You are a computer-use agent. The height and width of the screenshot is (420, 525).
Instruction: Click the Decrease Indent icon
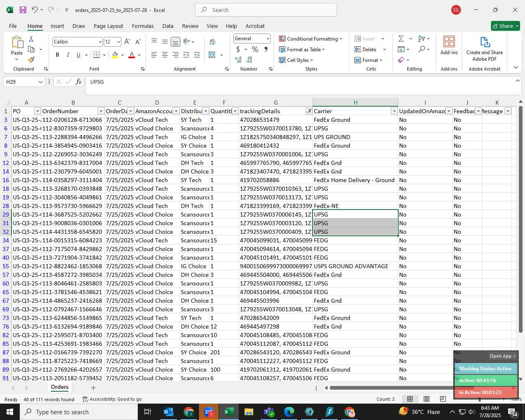click(x=186, y=55)
